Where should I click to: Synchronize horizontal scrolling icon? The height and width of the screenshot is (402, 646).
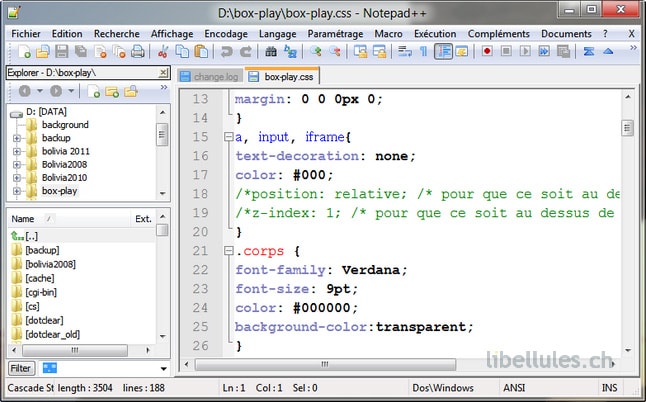[x=379, y=51]
